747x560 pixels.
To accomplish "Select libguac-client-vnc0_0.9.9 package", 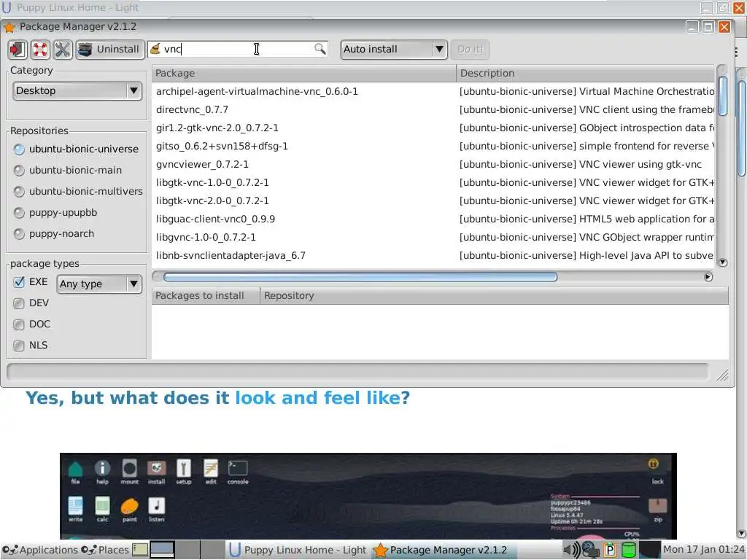I will pos(433,219).
